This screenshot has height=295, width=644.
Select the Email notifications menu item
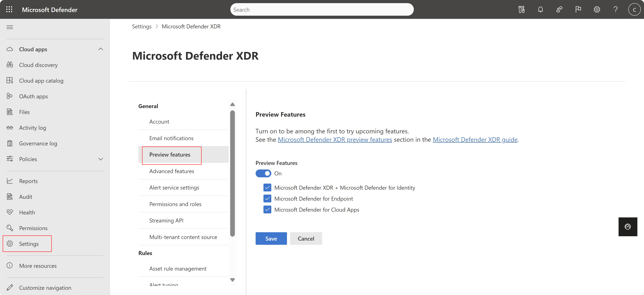point(171,138)
